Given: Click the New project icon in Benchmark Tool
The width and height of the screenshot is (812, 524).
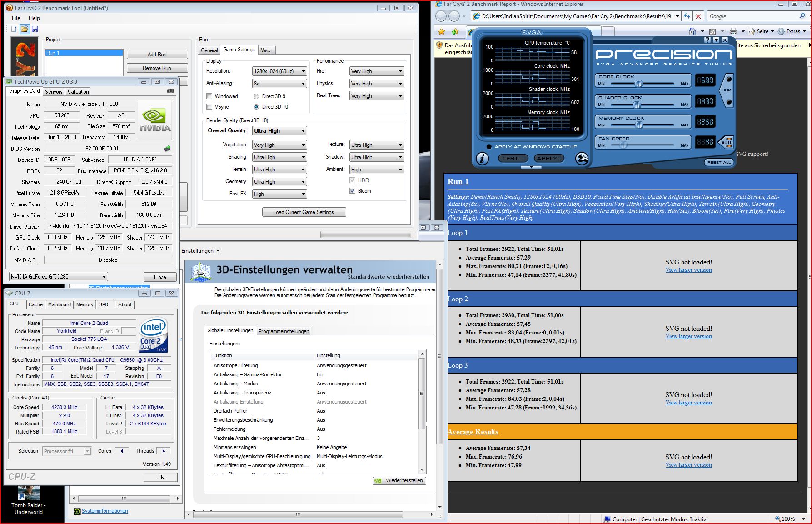Looking at the screenshot, I should [x=14, y=29].
